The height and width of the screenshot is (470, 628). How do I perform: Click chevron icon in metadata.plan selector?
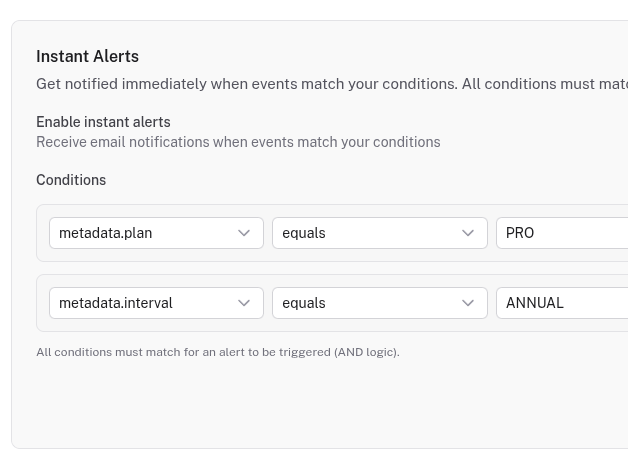244,233
